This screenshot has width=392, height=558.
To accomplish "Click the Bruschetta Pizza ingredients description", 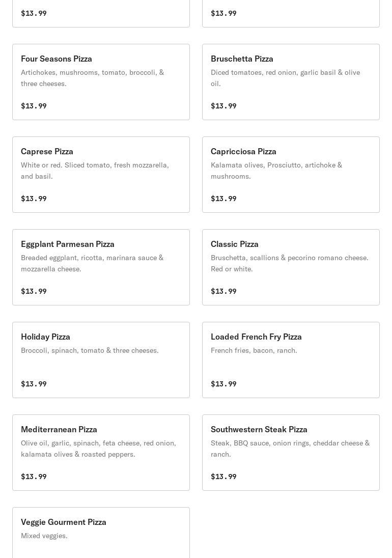I will coord(285,78).
